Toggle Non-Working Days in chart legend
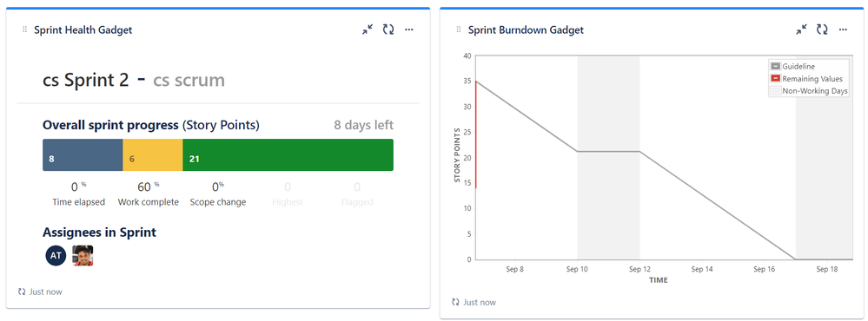 [809, 91]
